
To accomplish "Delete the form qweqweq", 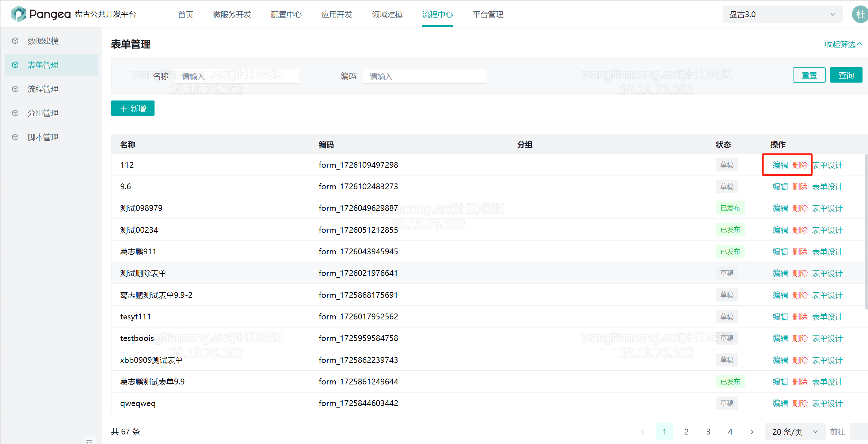I will click(800, 403).
